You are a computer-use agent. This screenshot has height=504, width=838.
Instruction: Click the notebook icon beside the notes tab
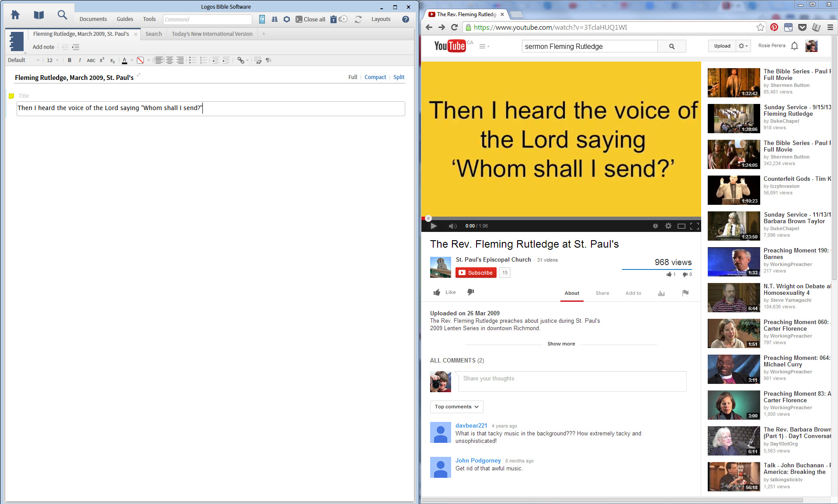point(16,42)
